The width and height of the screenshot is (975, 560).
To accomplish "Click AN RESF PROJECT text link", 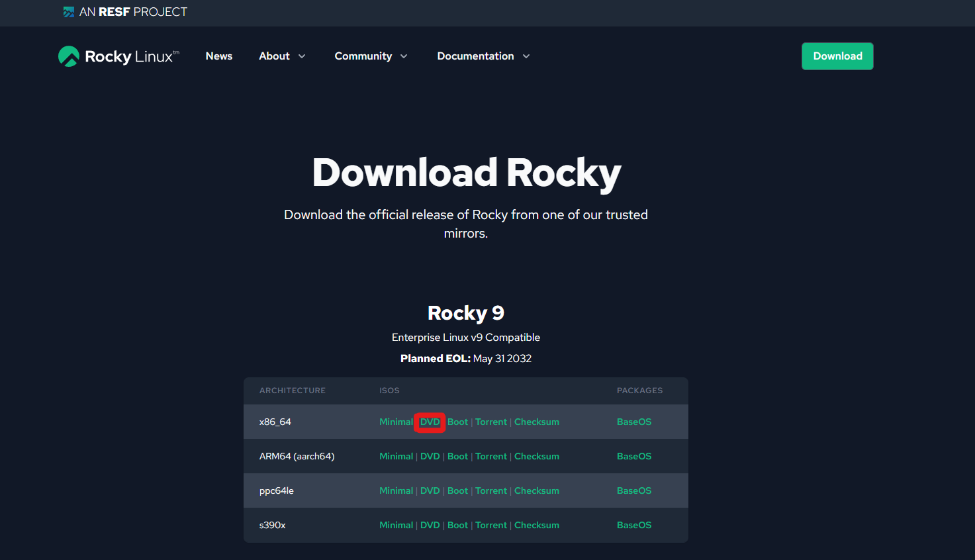I will [x=133, y=12].
